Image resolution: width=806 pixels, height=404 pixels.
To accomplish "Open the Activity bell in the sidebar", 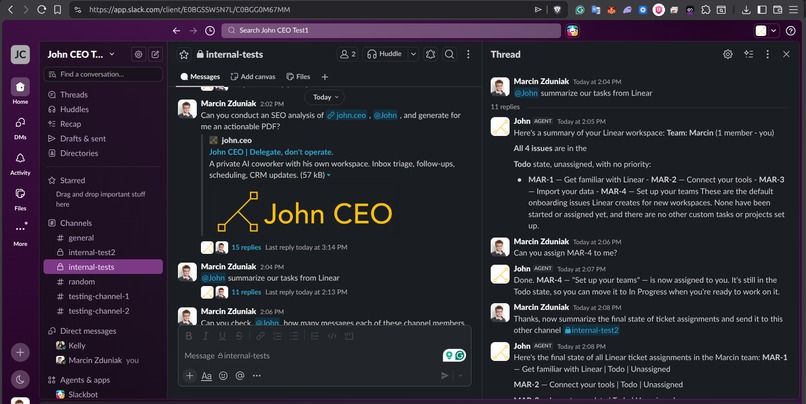I will pyautogui.click(x=20, y=163).
